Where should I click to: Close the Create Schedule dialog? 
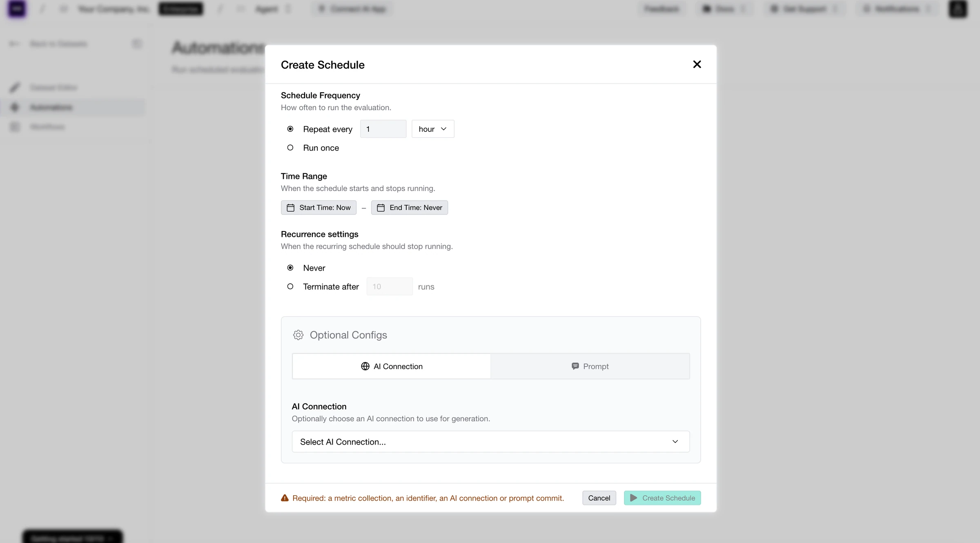tap(697, 65)
